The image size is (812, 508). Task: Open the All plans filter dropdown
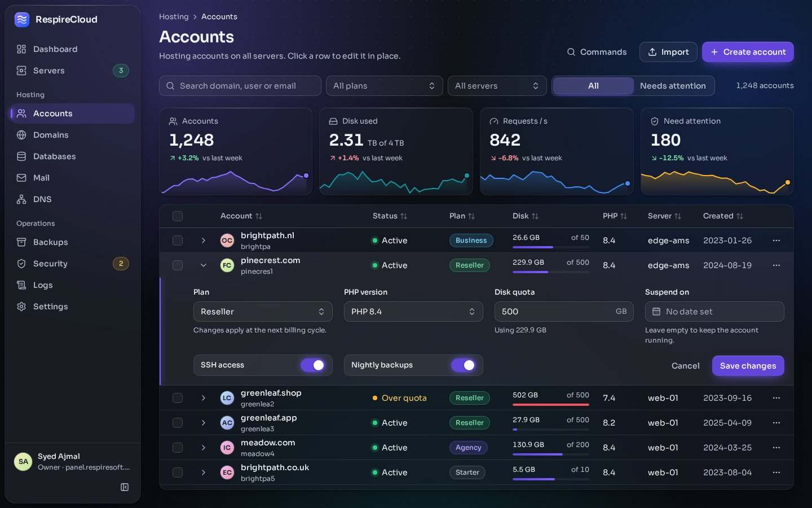(x=385, y=86)
